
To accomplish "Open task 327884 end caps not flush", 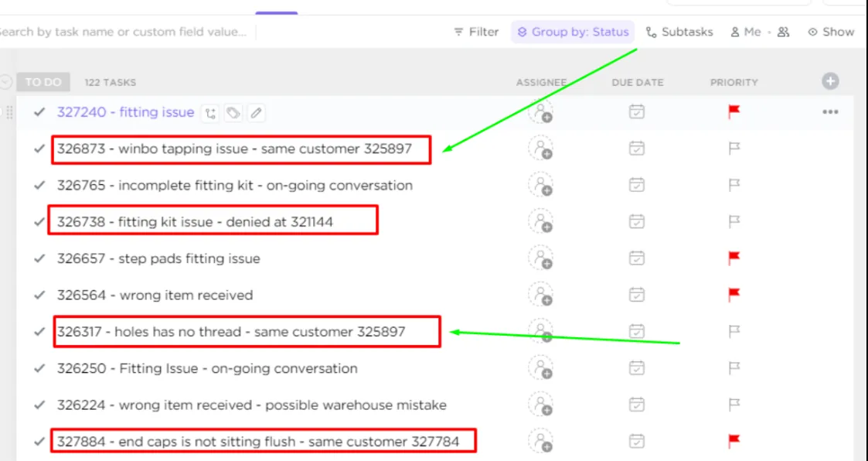I will click(x=258, y=442).
